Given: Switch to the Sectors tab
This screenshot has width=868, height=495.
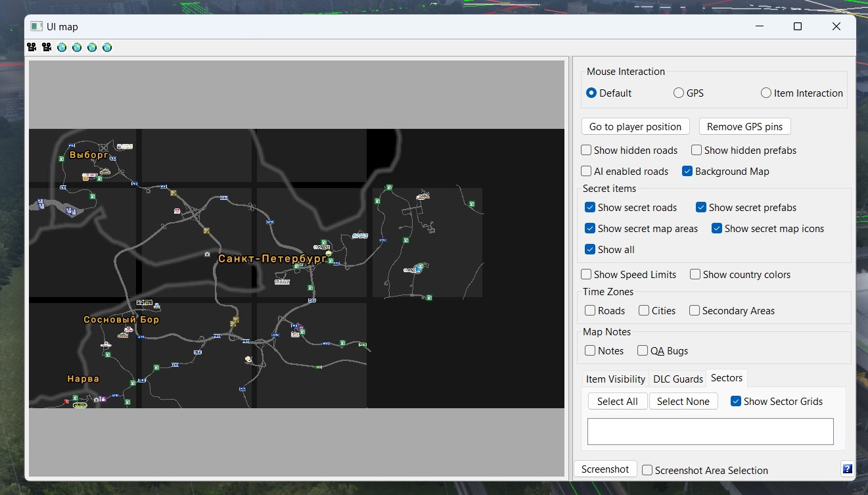Looking at the screenshot, I should (727, 378).
